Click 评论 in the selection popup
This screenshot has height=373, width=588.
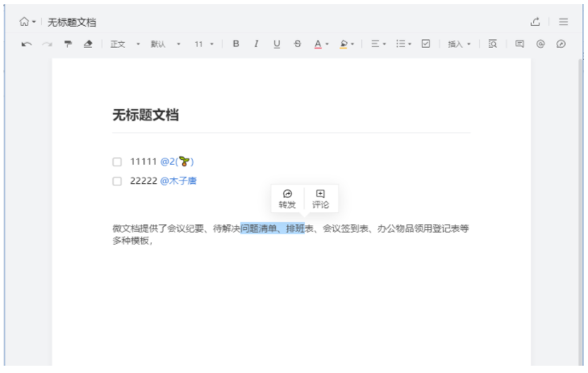(x=320, y=199)
